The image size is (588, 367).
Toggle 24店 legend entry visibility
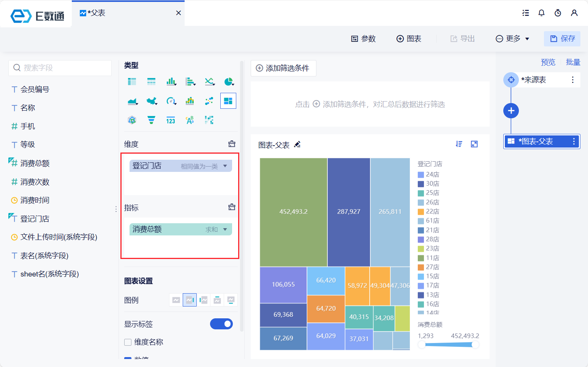(x=428, y=175)
